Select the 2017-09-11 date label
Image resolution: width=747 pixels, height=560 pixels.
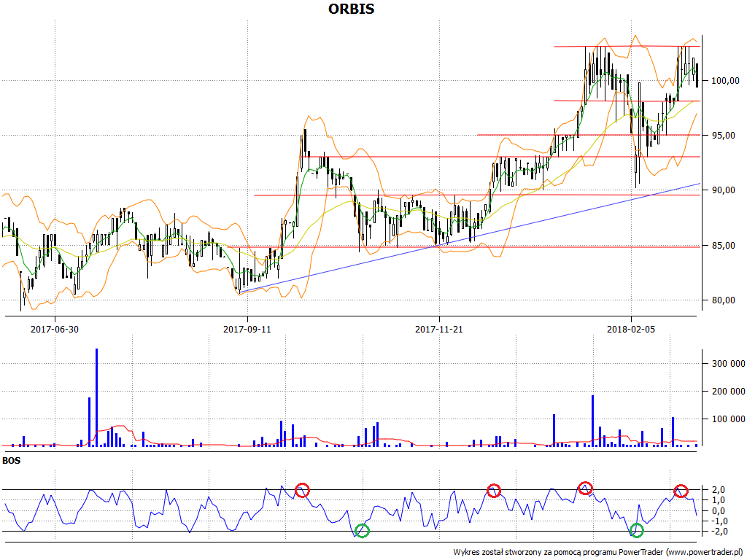pyautogui.click(x=247, y=329)
